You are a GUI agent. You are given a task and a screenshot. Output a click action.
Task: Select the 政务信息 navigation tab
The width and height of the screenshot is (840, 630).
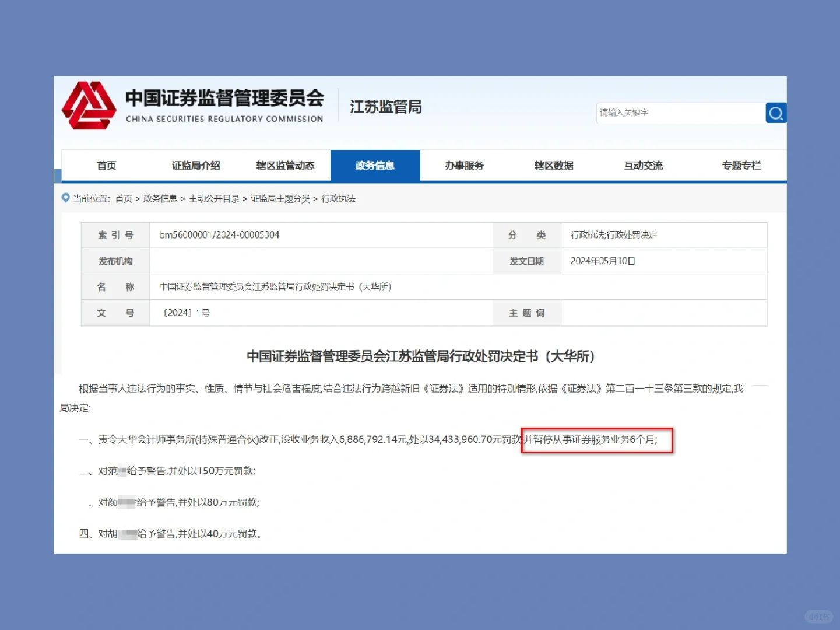[375, 166]
